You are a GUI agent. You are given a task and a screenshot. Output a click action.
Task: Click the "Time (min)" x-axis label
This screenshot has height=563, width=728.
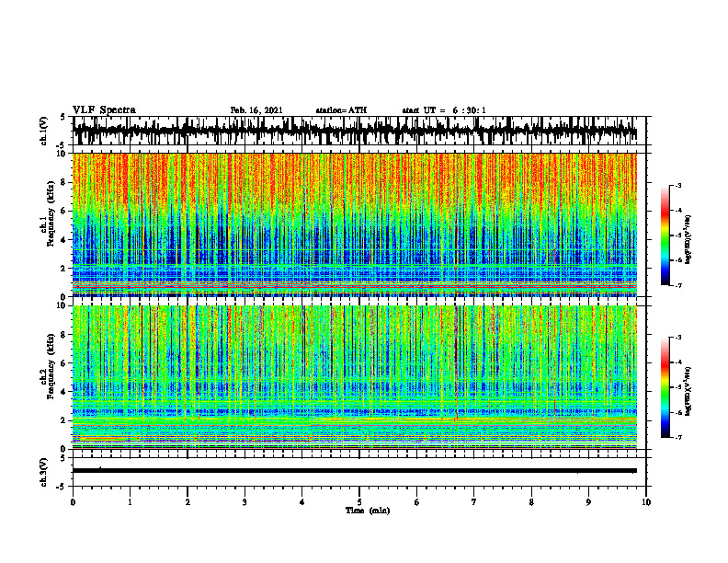click(x=368, y=511)
